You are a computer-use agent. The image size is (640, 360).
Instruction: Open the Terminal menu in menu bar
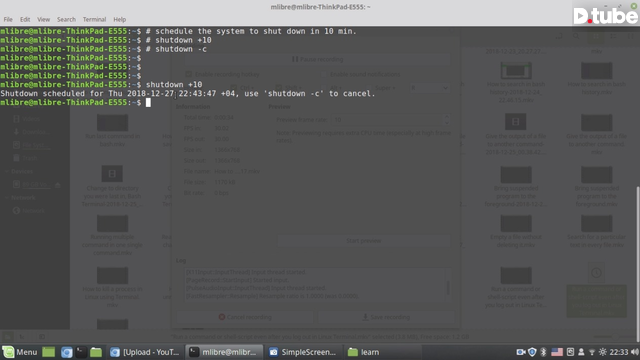point(94,19)
